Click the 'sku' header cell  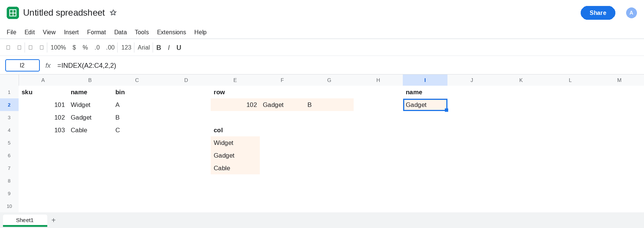(x=43, y=92)
